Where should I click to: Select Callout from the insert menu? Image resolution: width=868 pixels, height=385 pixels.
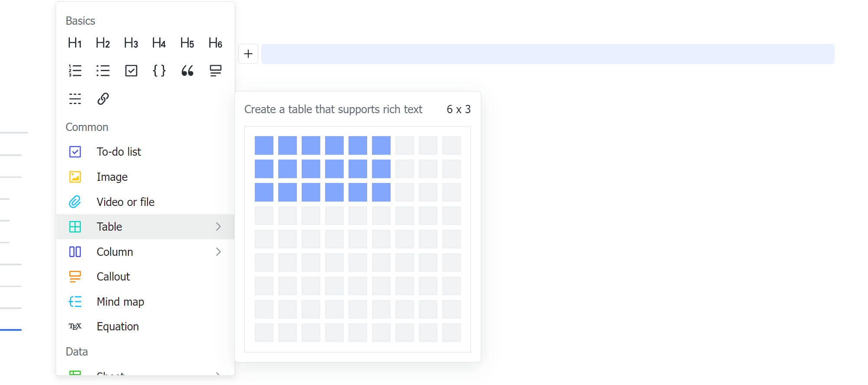[113, 277]
